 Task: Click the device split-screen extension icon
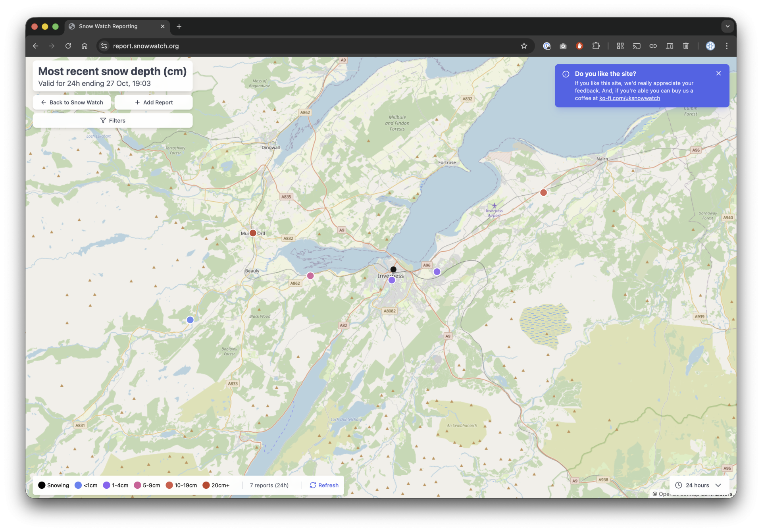[670, 46]
